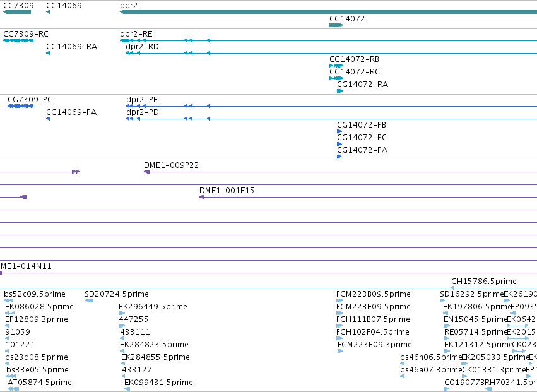Viewport: 537px width, 392px height.
Task: Click the DME1-001E15 start arrow
Action: coord(202,197)
